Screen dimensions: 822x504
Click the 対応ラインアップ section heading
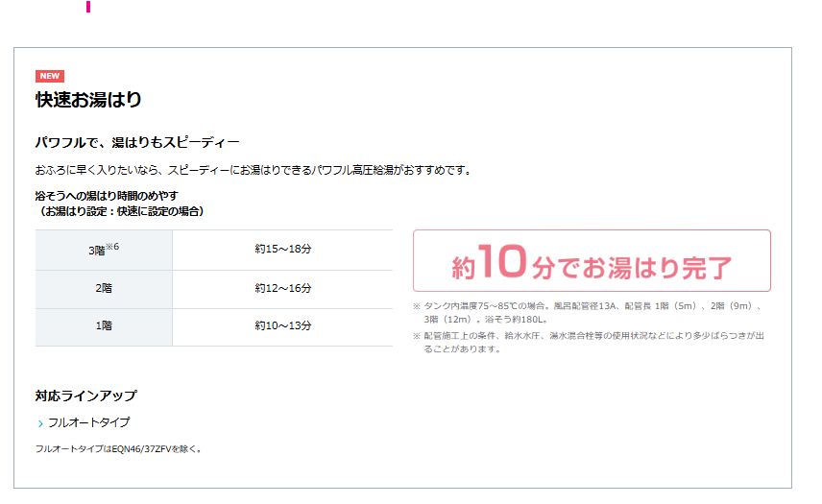pyautogui.click(x=85, y=396)
